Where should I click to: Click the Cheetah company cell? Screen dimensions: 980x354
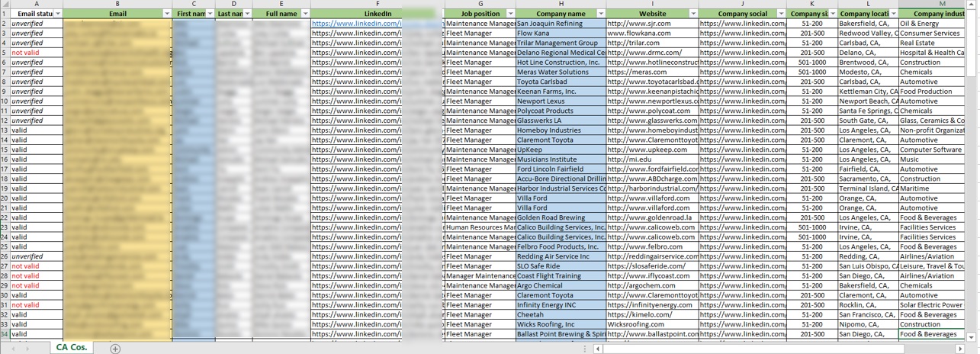click(561, 314)
